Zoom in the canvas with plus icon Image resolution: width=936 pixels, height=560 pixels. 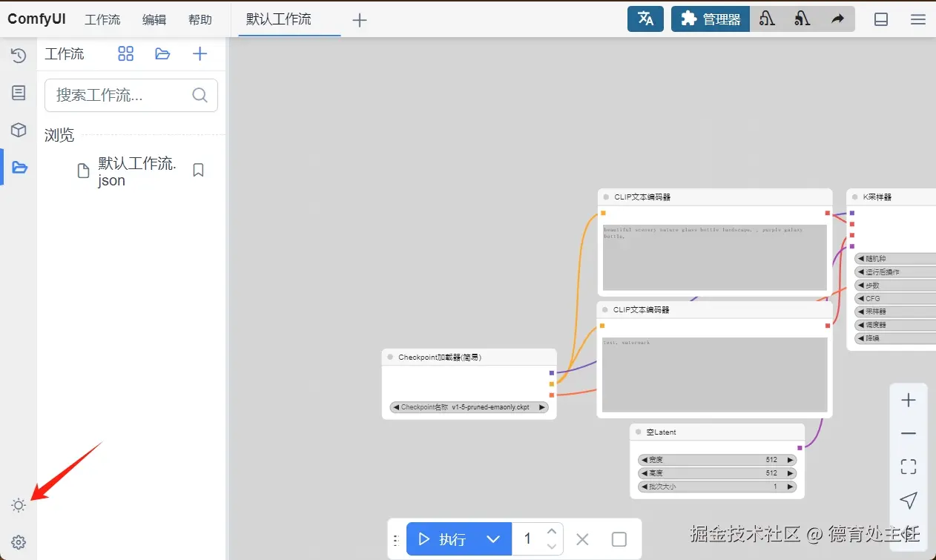(909, 401)
